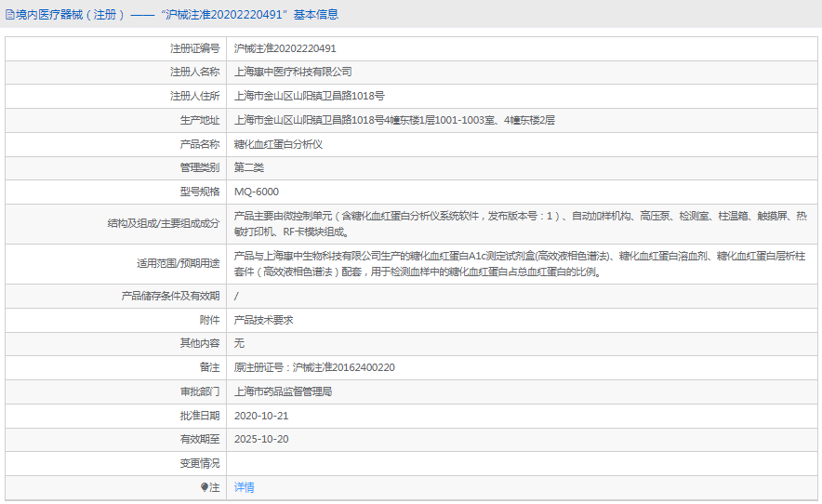Screen dimensions: 822x504
Task: Click the page title 境内医疗器械（注册）基本信息
Action: 177,15
